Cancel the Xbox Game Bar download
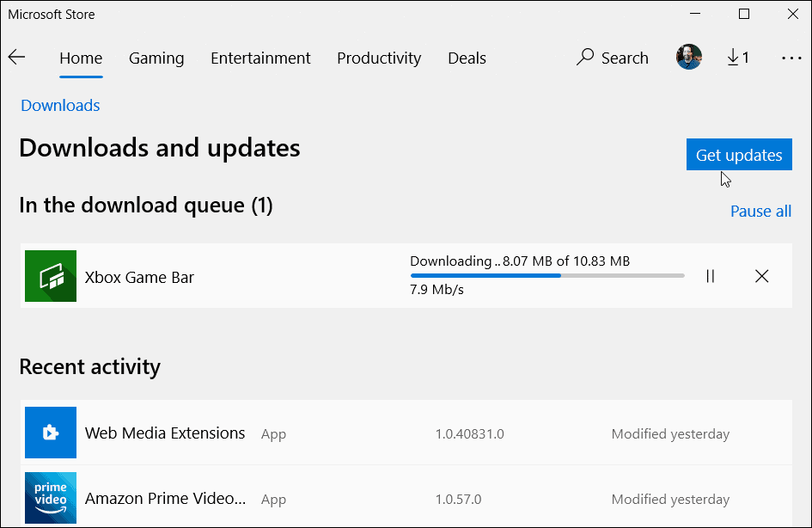The height and width of the screenshot is (528, 812). click(762, 276)
